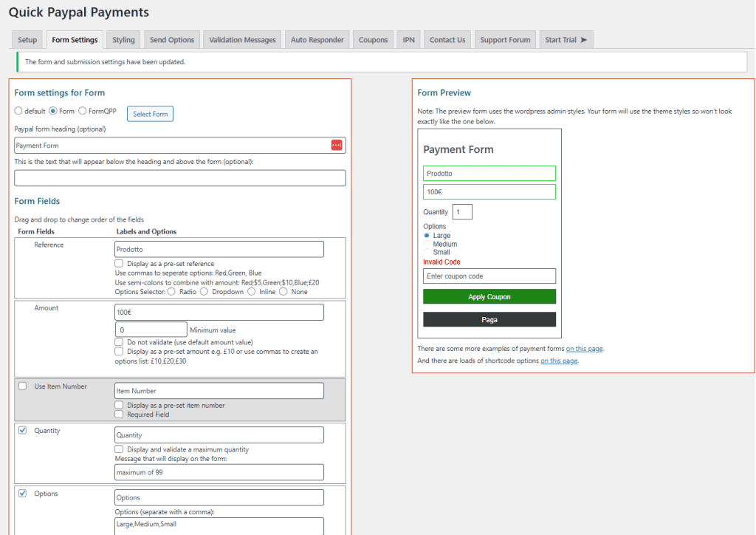
Task: Choose Dropdown as the Options Selector
Action: coord(203,291)
